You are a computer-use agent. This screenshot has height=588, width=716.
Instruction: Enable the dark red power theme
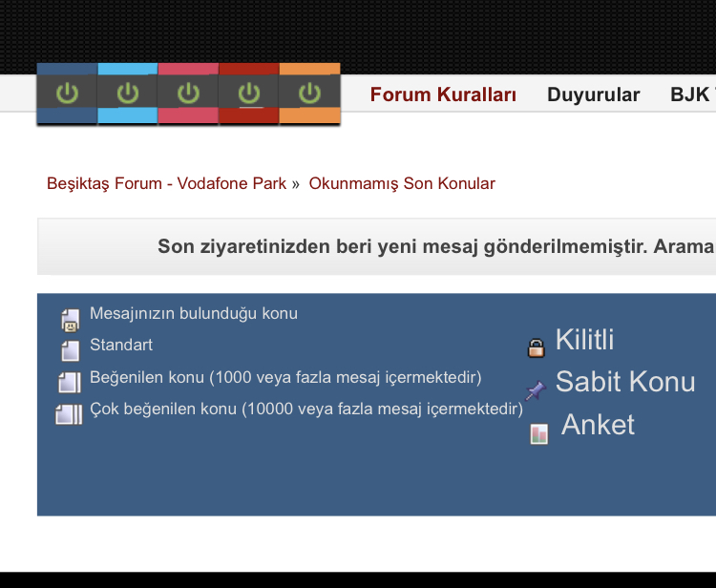click(248, 94)
